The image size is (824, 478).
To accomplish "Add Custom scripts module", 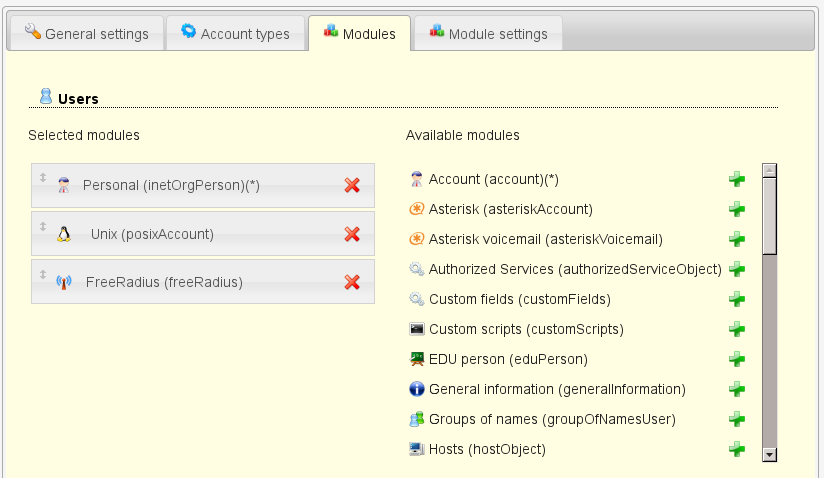I will (x=737, y=329).
